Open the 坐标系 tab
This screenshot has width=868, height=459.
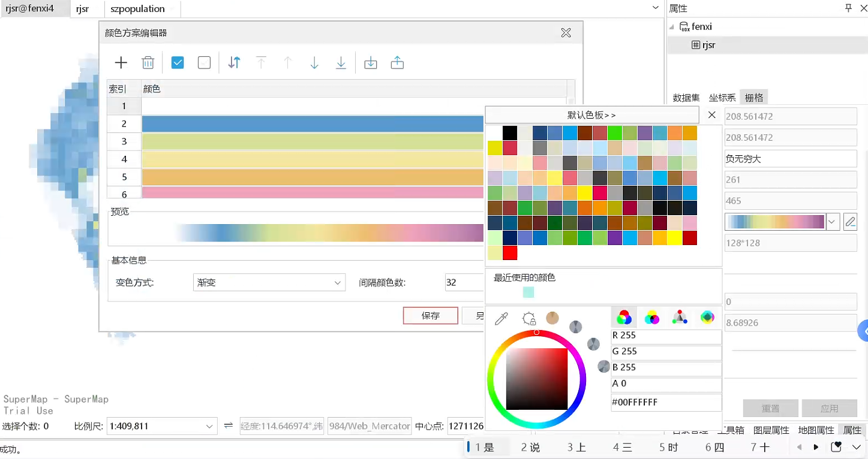[x=722, y=98]
